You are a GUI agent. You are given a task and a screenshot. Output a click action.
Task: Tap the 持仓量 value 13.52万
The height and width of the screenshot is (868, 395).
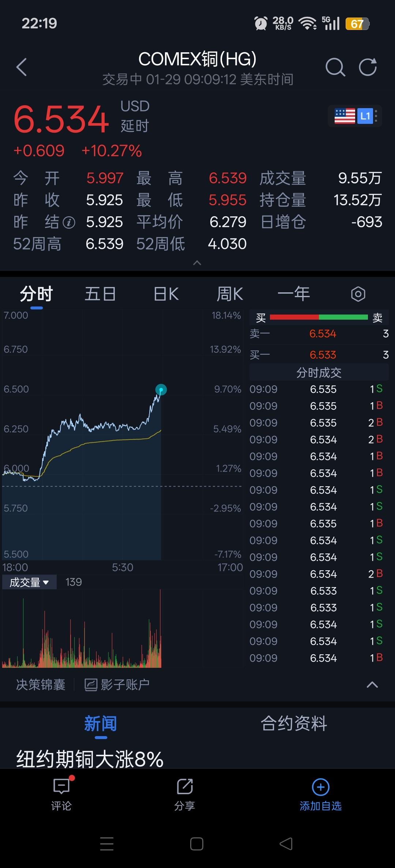coord(358,200)
